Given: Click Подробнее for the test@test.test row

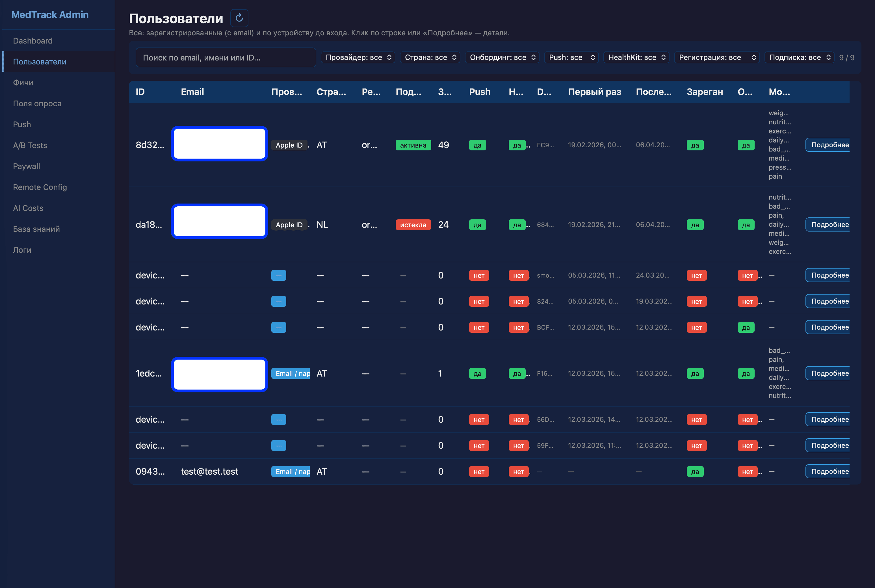Looking at the screenshot, I should coord(830,471).
